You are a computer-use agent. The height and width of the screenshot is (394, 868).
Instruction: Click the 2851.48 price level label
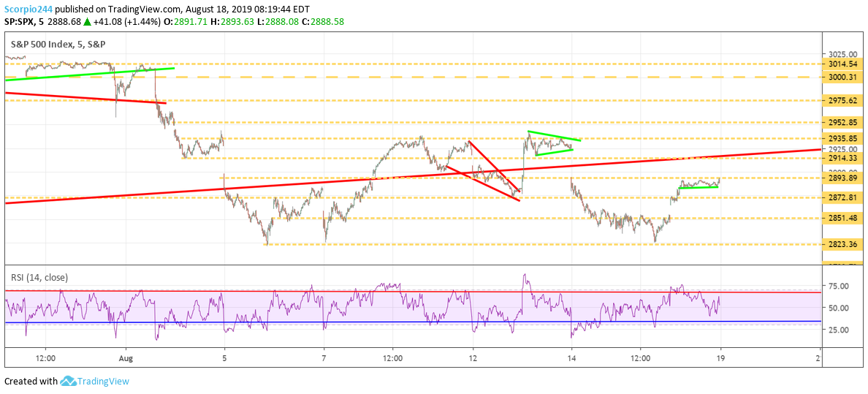click(x=844, y=219)
